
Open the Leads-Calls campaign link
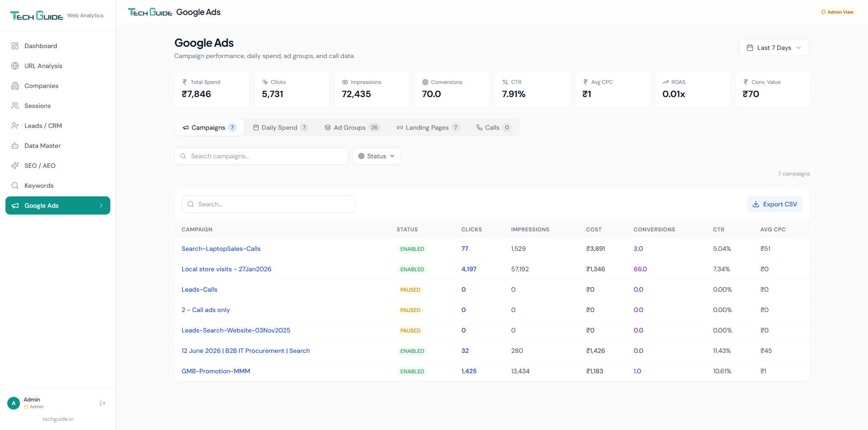point(199,289)
